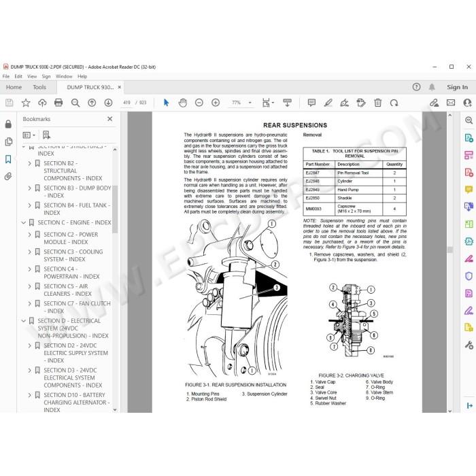Open notifications bell
Viewport: 476px width, 476px height.
click(432, 88)
